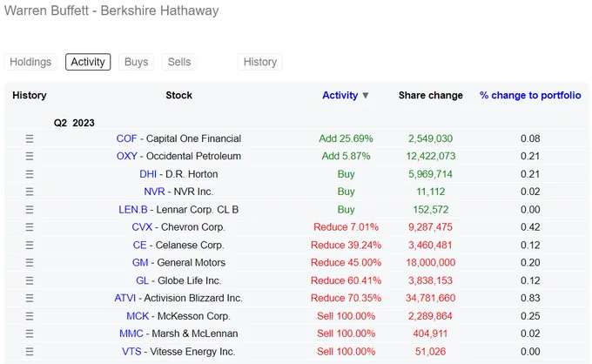Click the sort arrow beside Activity header
The height and width of the screenshot is (364, 592).
(x=365, y=96)
